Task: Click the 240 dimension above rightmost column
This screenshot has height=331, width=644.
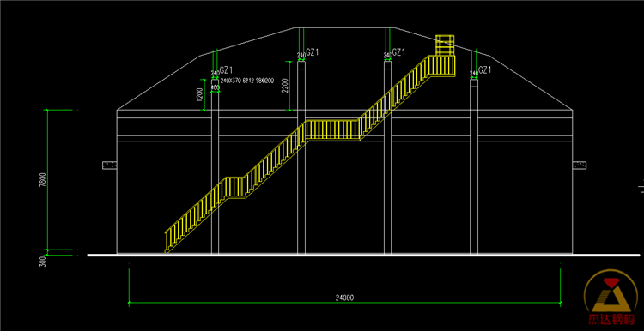Action: point(473,74)
